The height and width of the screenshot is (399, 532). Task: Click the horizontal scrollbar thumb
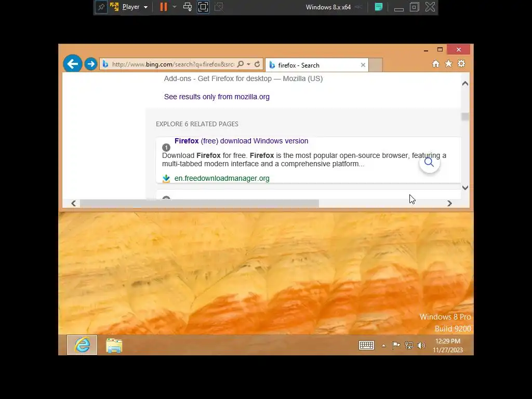click(199, 203)
